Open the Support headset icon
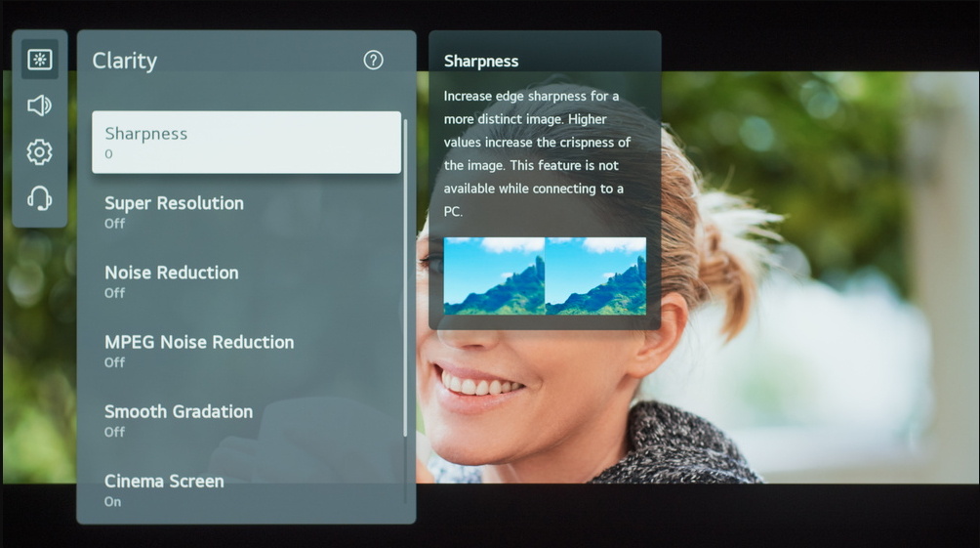Screen dimensions: 980x548 click(x=39, y=198)
